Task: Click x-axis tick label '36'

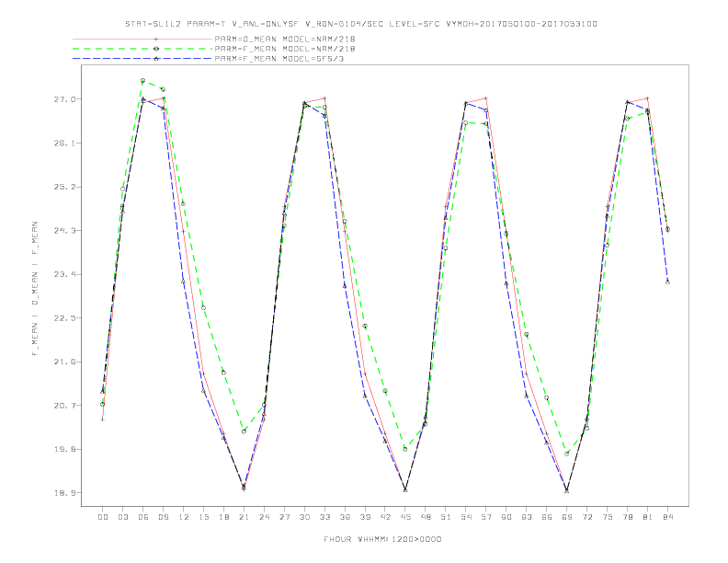Action: 345,517
